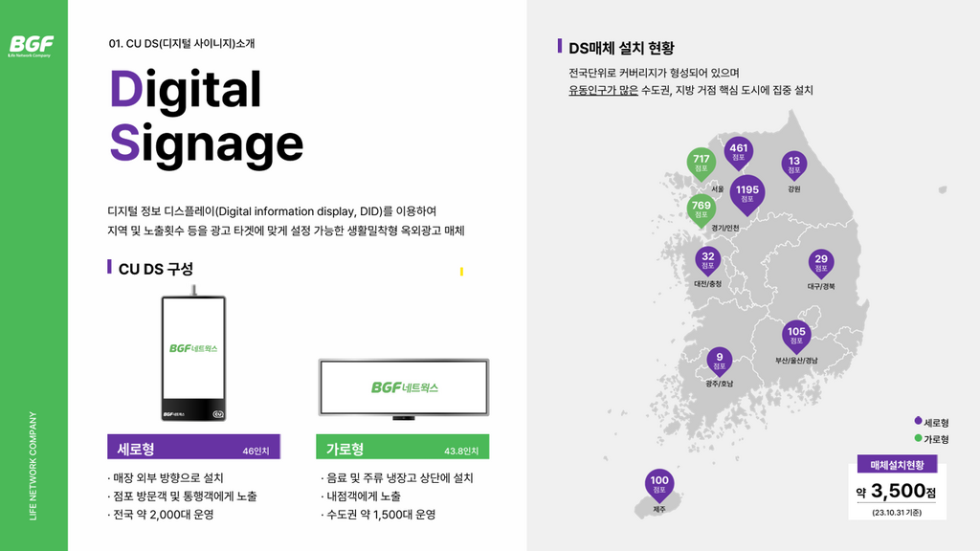This screenshot has height=551, width=980.
Task: Click the purple 세로형 46인치 label bar
Action: point(193,448)
